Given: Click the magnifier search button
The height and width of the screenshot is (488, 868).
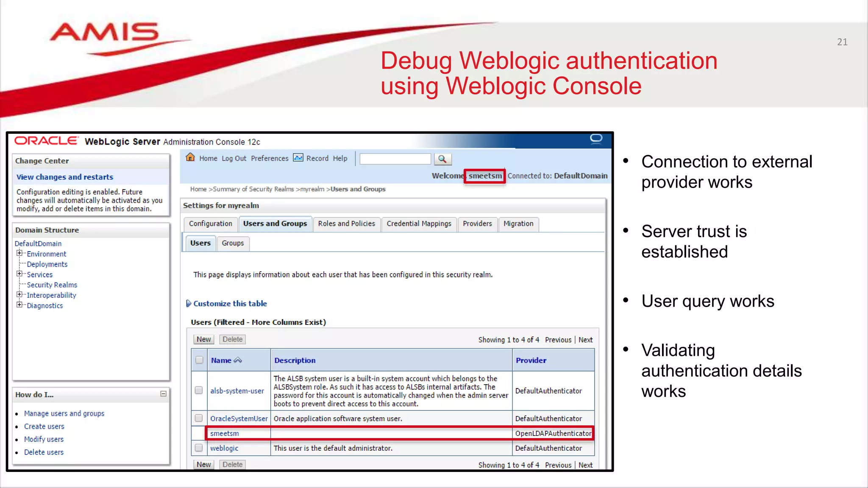Looking at the screenshot, I should [442, 159].
